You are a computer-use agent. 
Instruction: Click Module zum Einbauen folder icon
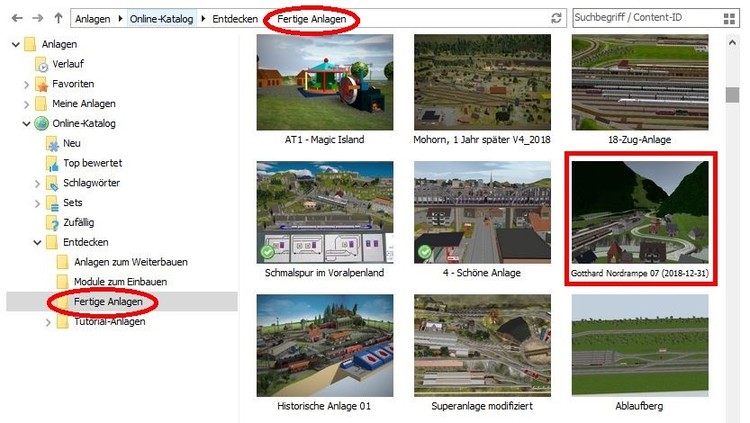point(62,282)
